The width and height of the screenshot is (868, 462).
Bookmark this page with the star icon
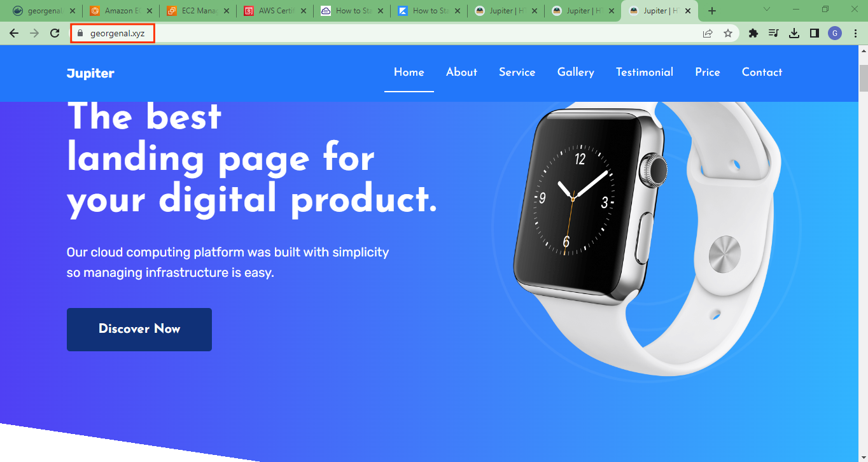pyautogui.click(x=728, y=34)
